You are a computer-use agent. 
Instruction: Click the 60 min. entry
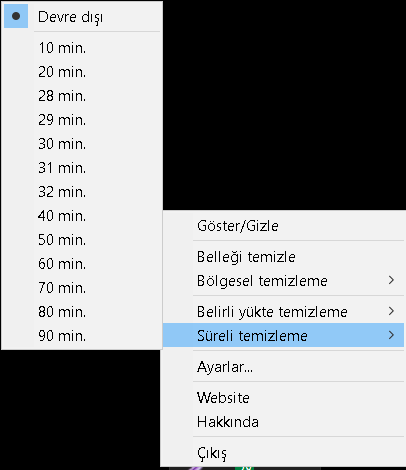click(82, 264)
